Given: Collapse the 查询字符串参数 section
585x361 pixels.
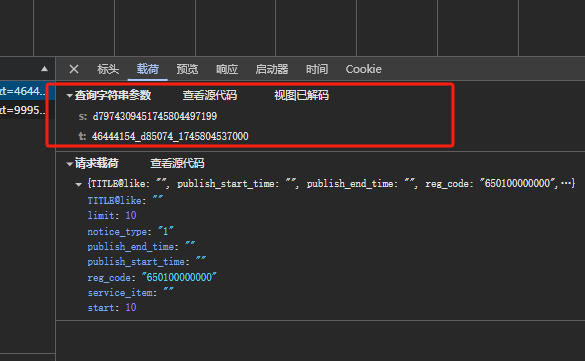Looking at the screenshot, I should coord(69,96).
